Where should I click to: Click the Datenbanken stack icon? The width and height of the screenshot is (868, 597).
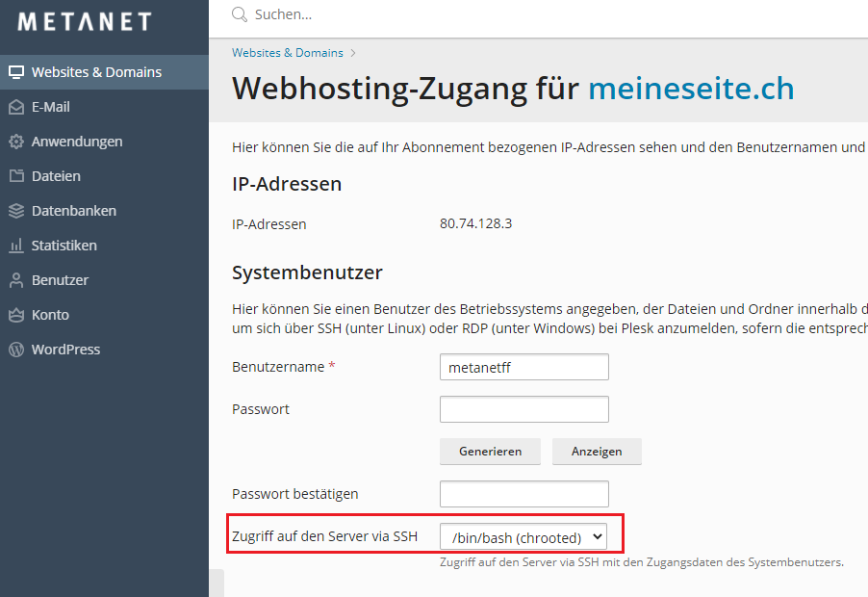[15, 211]
